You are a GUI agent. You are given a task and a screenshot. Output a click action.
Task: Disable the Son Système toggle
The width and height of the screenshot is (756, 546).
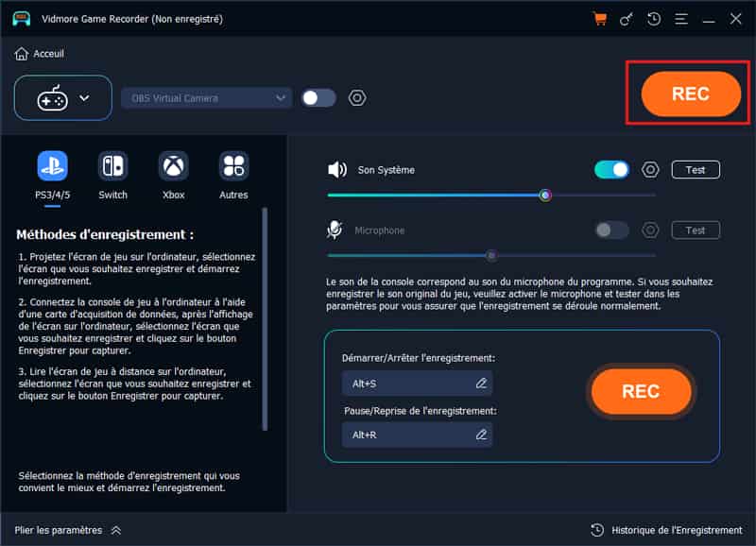tap(611, 170)
